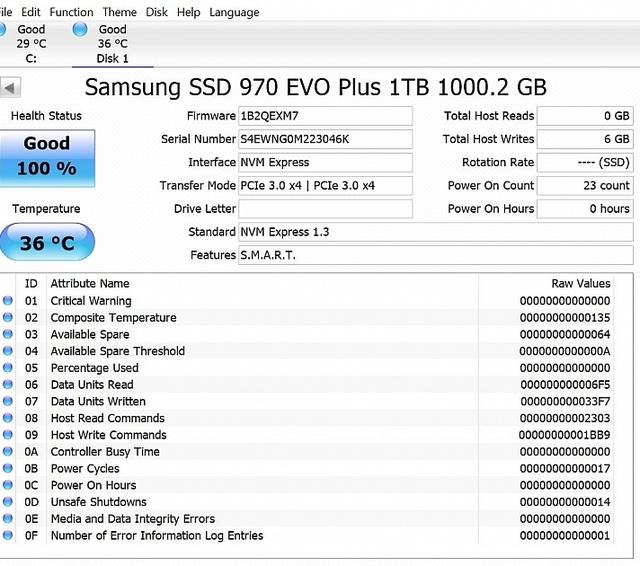Click the status icon for Error Information Log Entries

(x=8, y=535)
